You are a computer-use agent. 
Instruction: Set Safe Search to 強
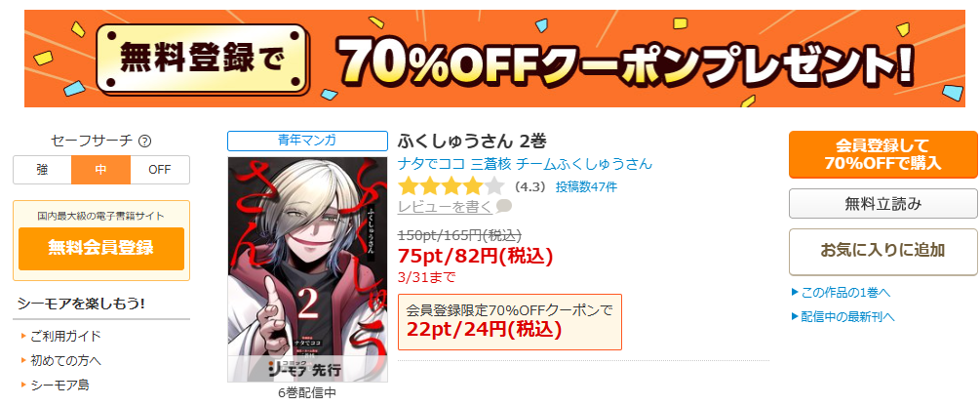coord(43,170)
